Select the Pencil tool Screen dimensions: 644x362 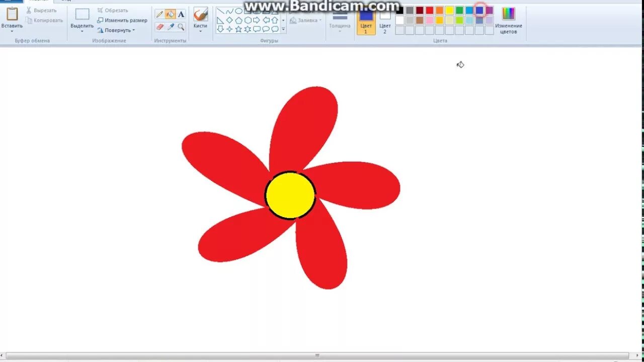pos(159,15)
